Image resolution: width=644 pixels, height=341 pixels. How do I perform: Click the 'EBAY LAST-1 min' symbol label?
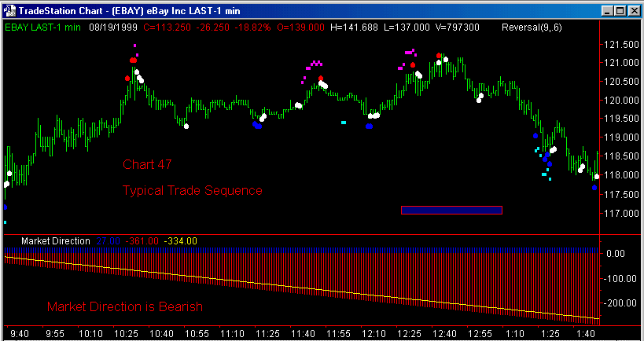43,28
